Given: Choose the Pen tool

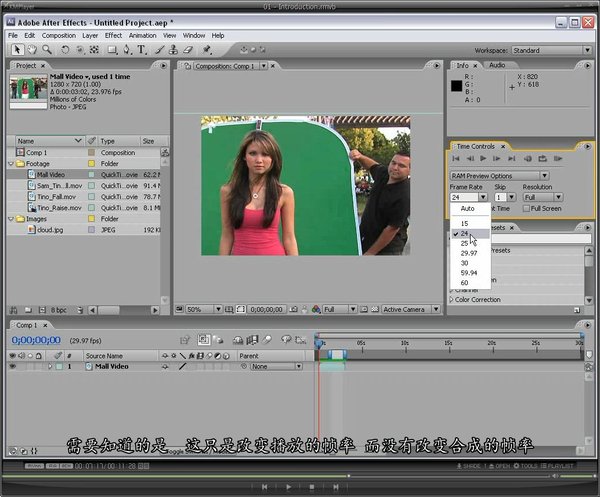Looking at the screenshot, I should (126, 48).
